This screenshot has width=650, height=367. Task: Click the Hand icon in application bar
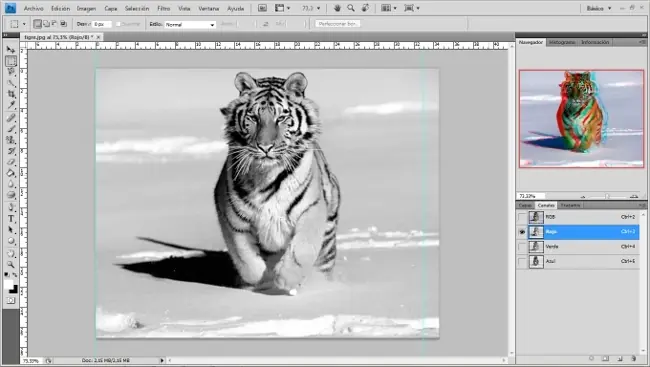click(x=337, y=8)
